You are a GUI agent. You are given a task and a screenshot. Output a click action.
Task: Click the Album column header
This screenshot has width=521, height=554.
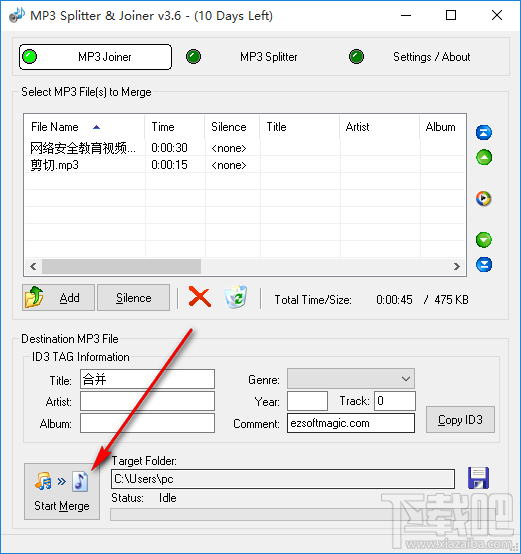pos(443,127)
